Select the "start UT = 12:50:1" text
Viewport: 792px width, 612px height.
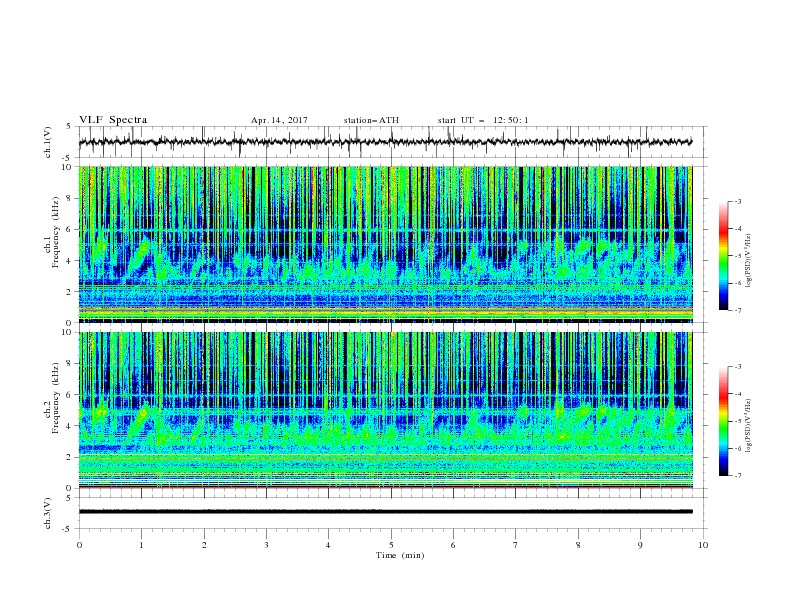click(x=483, y=120)
